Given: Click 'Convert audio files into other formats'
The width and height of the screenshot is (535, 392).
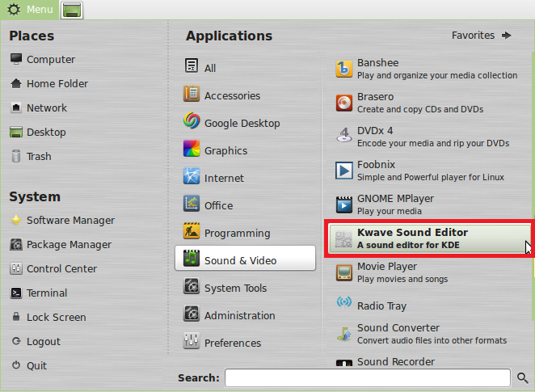Looking at the screenshot, I should (432, 340).
